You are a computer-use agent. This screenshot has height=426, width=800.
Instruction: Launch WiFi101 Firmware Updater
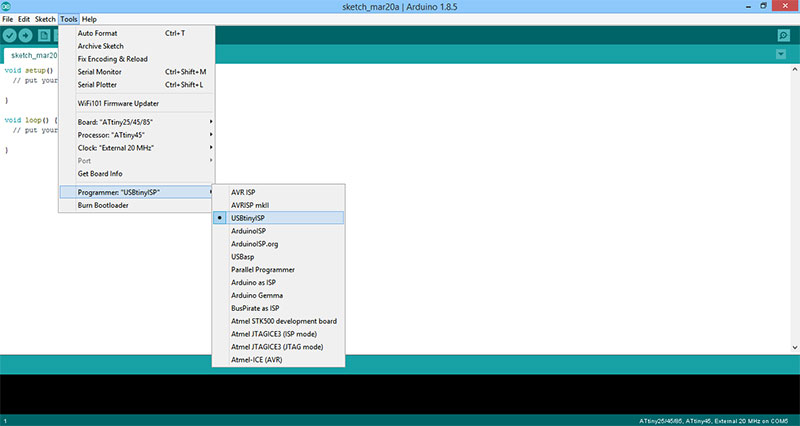click(137, 103)
